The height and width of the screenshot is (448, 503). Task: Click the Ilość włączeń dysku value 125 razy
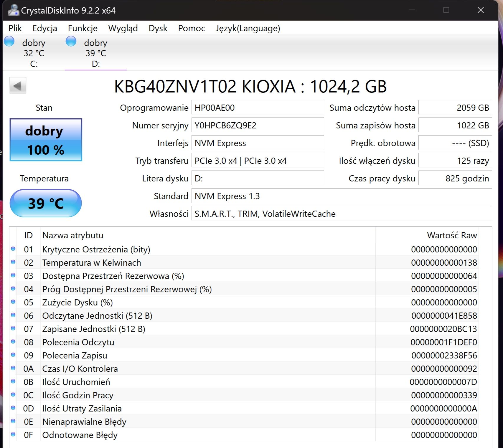click(x=455, y=161)
